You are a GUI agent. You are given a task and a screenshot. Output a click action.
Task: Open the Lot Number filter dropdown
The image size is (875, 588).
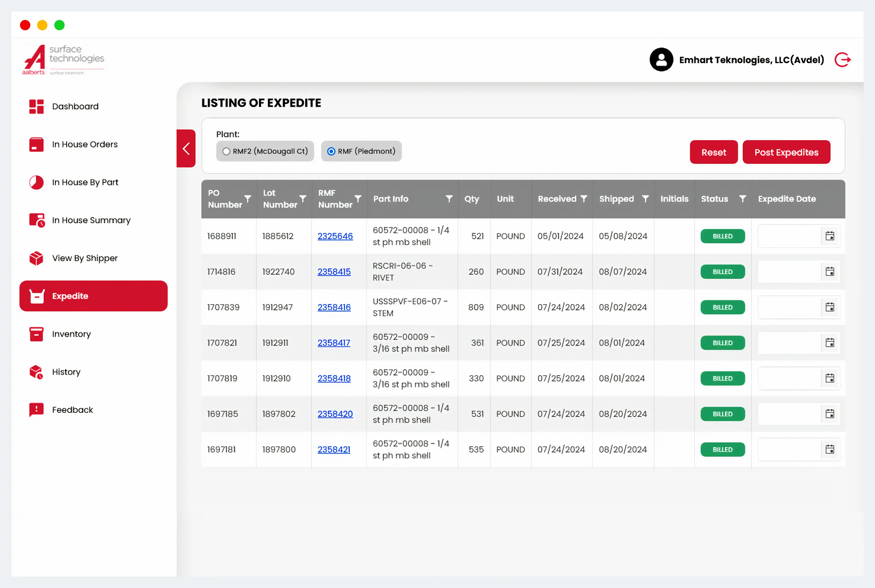tap(302, 198)
